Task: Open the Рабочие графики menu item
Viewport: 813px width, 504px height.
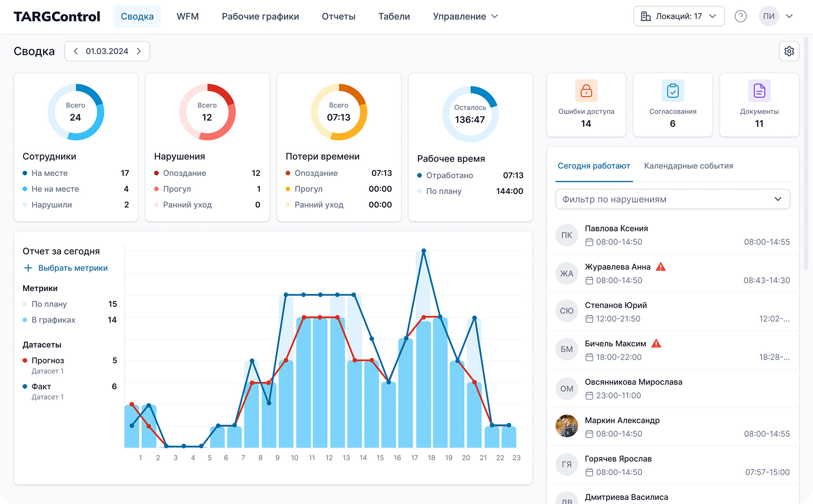Action: (x=260, y=16)
